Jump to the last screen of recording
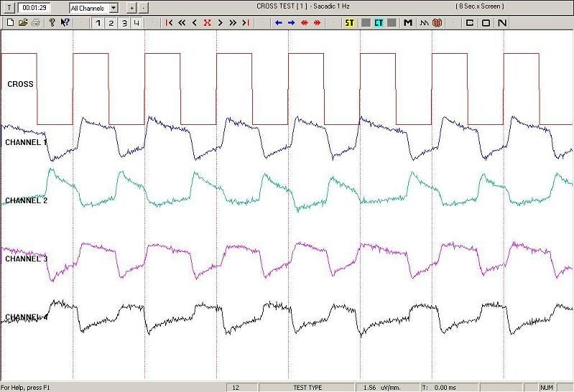The width and height of the screenshot is (574, 392). pos(246,23)
